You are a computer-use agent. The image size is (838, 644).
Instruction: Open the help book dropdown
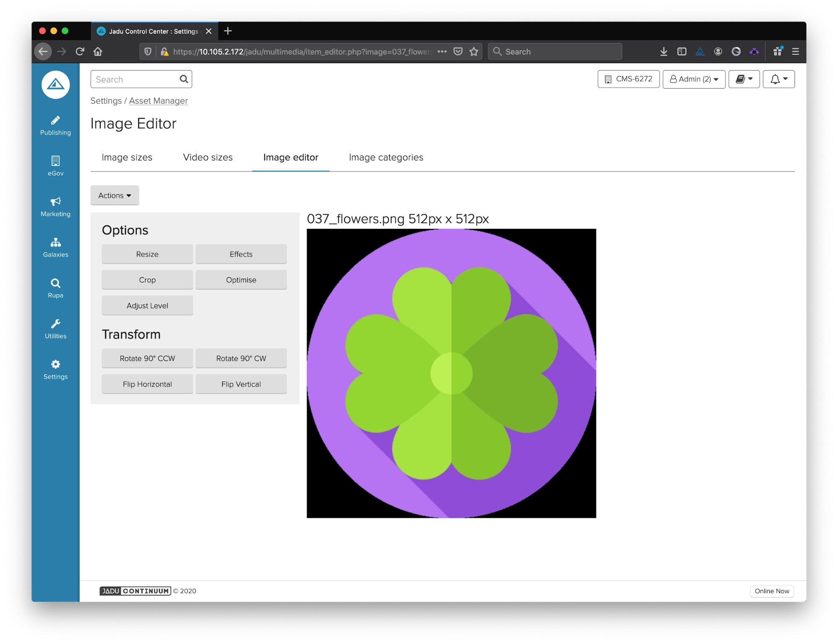click(x=744, y=79)
